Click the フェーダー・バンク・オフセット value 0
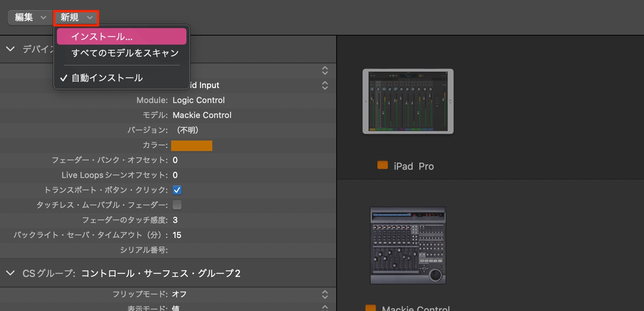The width and height of the screenshot is (644, 311). [x=175, y=160]
